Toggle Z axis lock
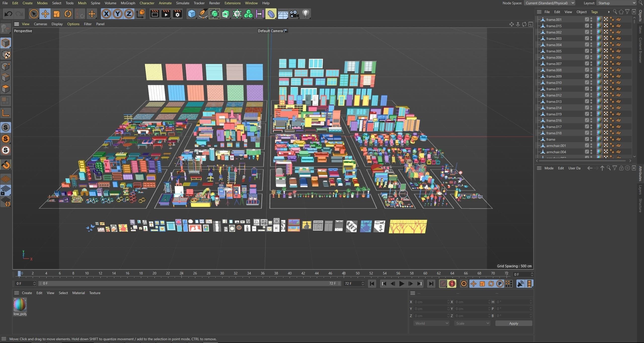The image size is (644, 343). tap(129, 14)
